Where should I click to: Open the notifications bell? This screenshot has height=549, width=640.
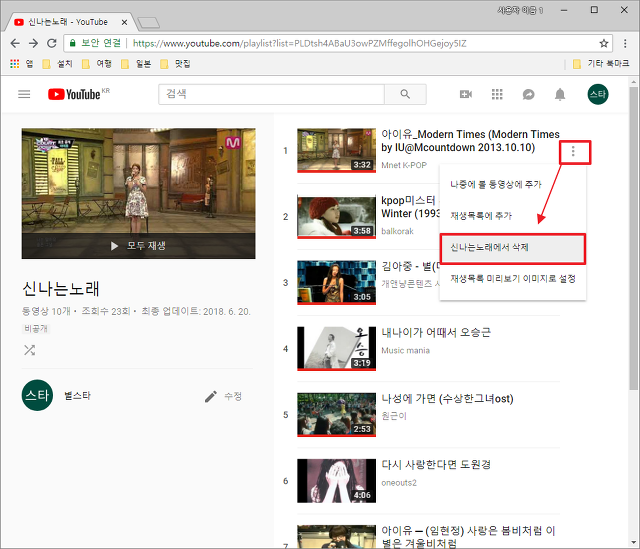[x=560, y=94]
